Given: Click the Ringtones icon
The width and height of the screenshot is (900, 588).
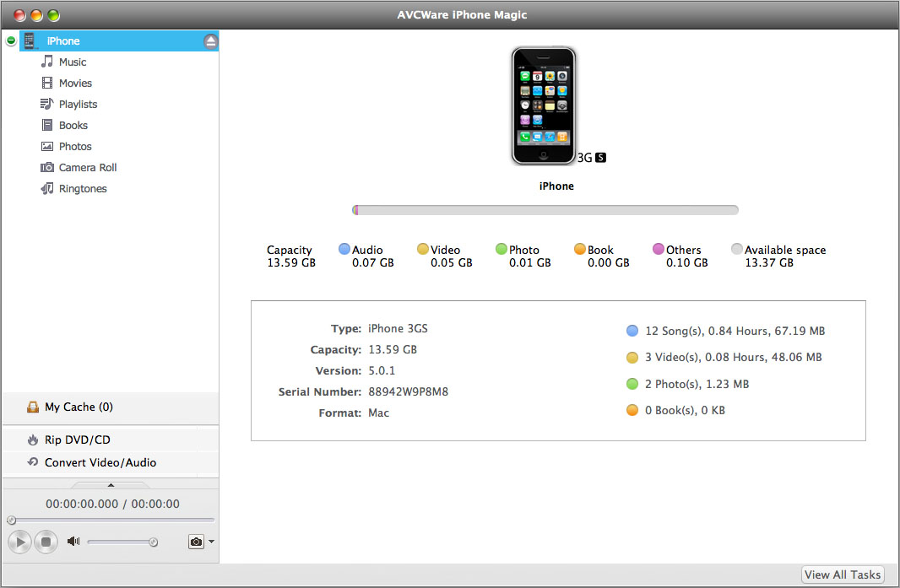Looking at the screenshot, I should [x=47, y=188].
